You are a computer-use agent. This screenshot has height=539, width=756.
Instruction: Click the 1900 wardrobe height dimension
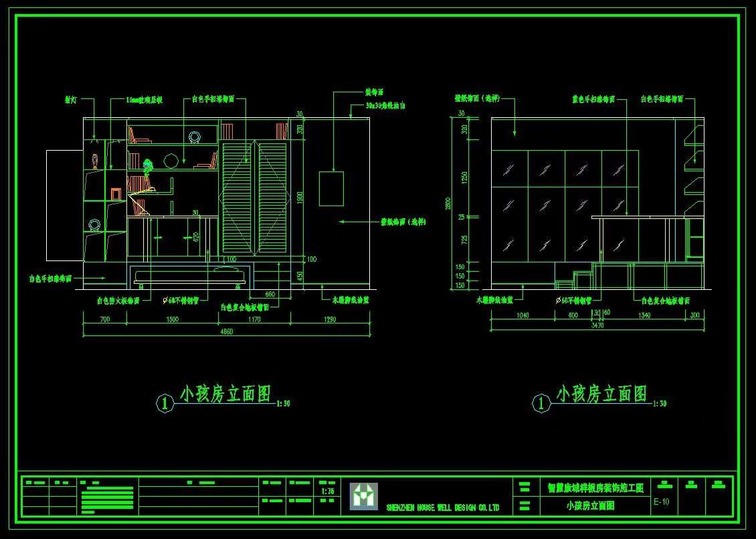tap(300, 197)
